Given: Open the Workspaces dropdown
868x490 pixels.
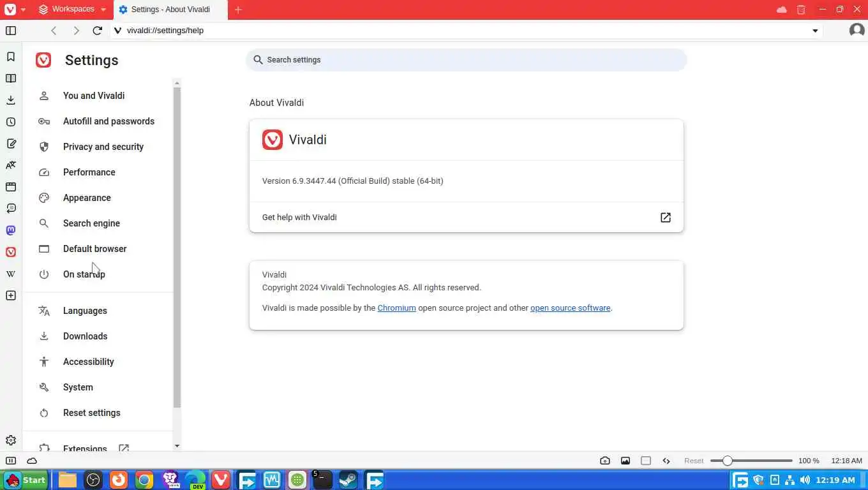Looking at the screenshot, I should 72,10.
